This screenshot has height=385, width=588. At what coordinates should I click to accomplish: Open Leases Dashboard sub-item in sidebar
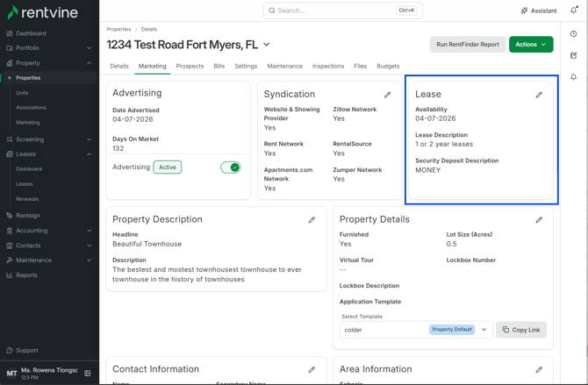point(29,169)
